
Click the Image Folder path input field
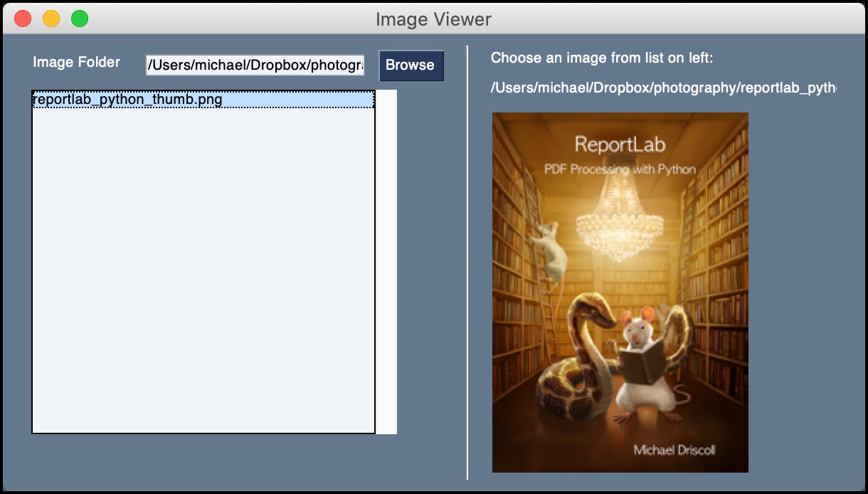point(255,65)
